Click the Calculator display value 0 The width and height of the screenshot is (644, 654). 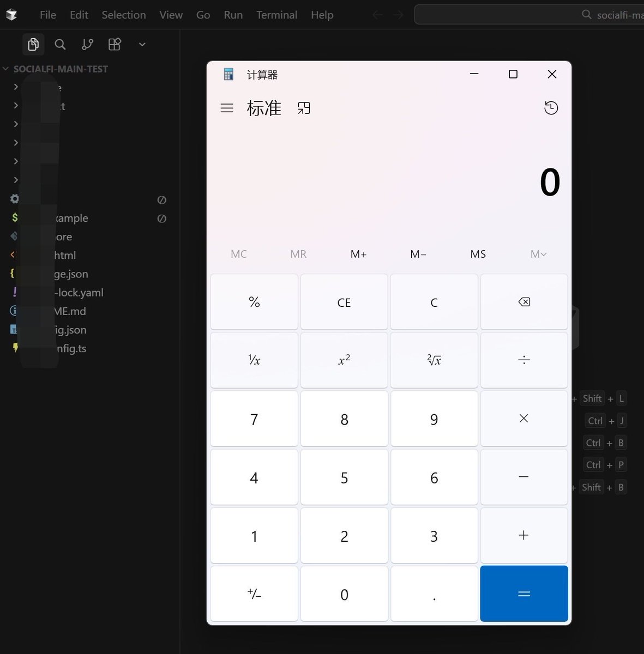[550, 183]
